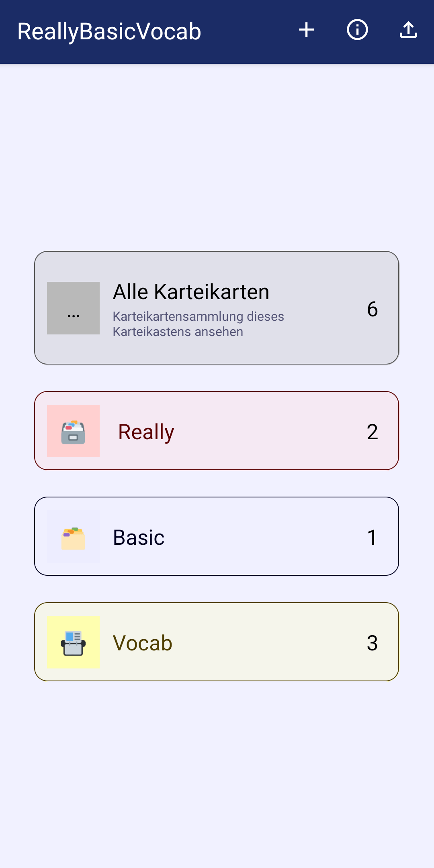Tap the card count 3 on Vocab
The image size is (434, 868).
click(x=372, y=643)
